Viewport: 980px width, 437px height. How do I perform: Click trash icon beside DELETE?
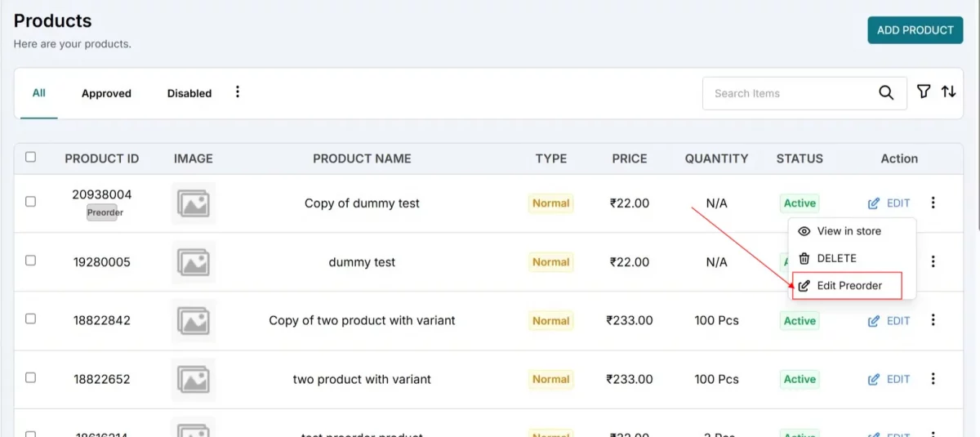[804, 258]
